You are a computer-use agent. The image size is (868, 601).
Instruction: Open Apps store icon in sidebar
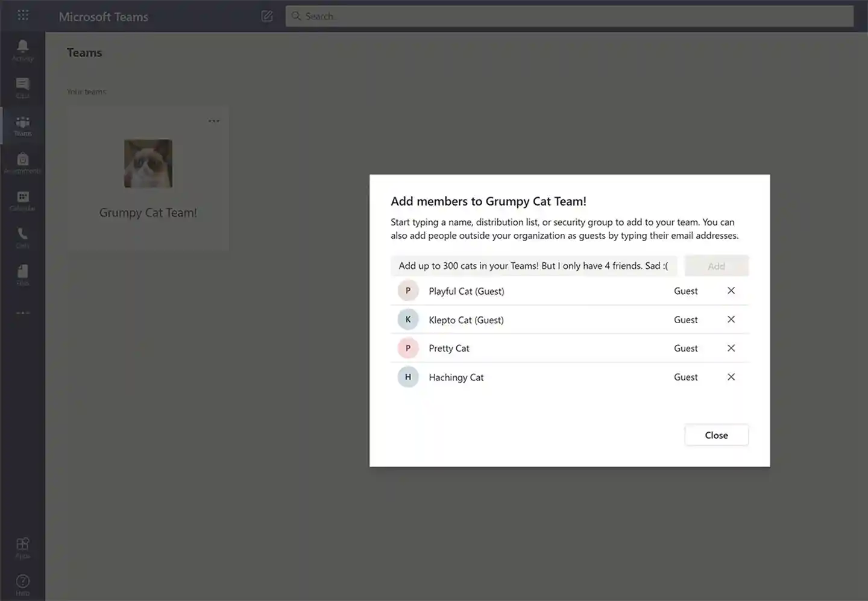pos(22,548)
